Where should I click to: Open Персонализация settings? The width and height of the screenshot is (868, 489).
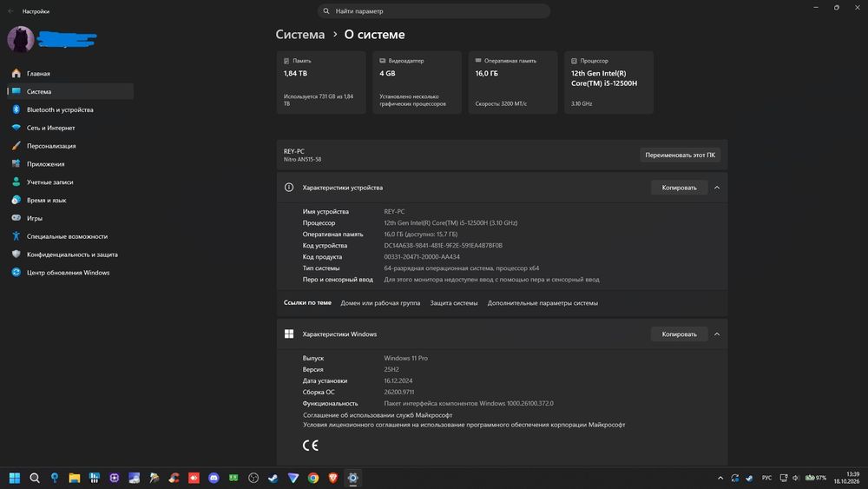tap(70, 146)
